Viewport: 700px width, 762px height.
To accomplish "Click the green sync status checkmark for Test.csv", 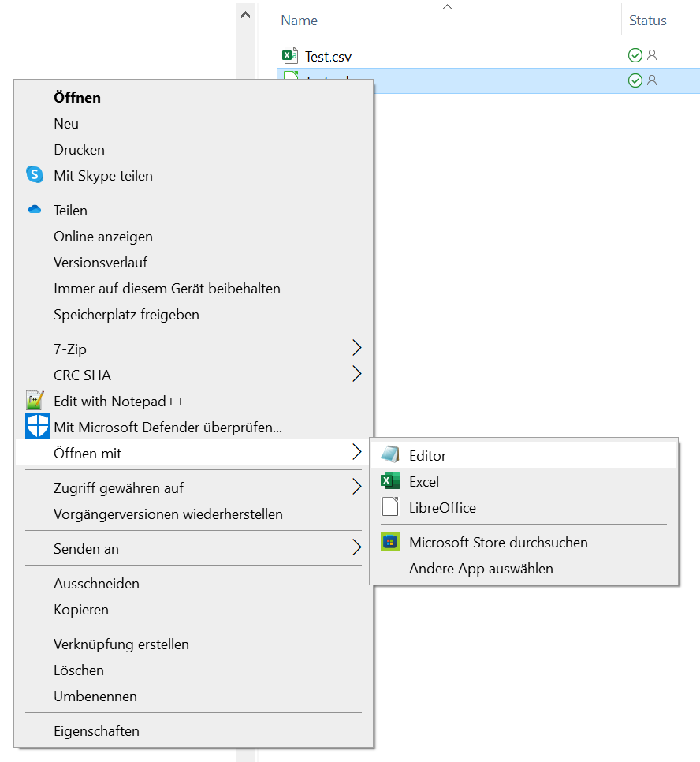I will tap(635, 55).
